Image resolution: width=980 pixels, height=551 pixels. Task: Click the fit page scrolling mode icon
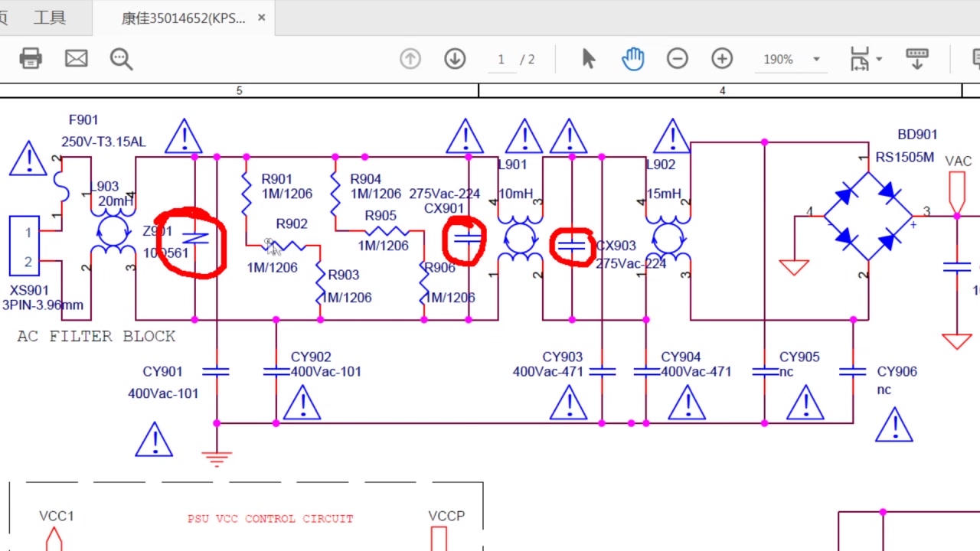861,59
